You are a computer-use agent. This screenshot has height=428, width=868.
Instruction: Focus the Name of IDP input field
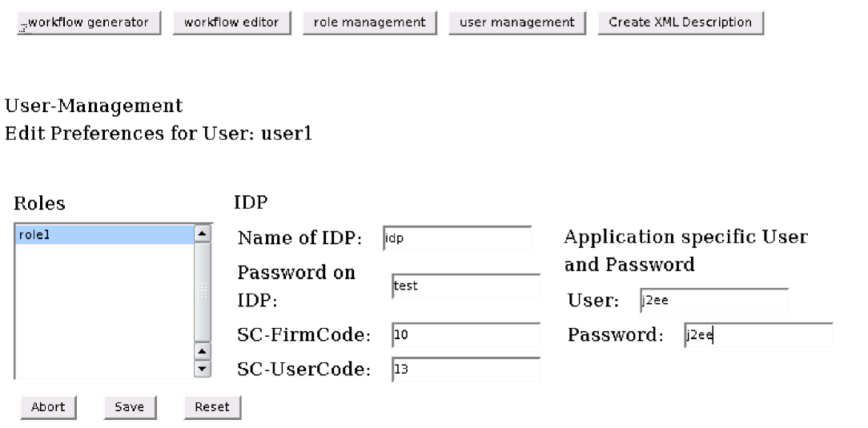[x=457, y=238]
